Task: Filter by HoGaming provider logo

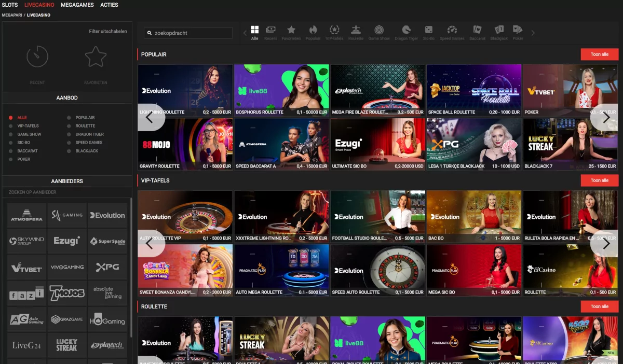Action: (x=107, y=319)
